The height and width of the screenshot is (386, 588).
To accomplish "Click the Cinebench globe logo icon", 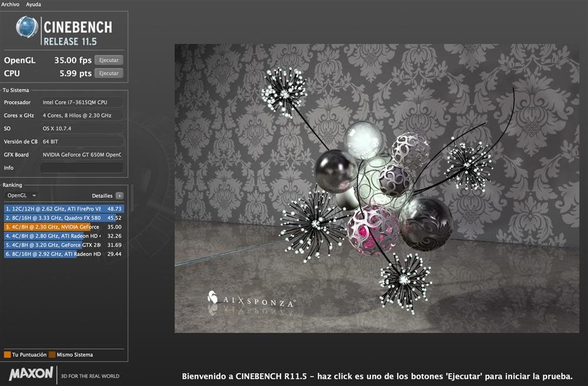I will 27,27.
